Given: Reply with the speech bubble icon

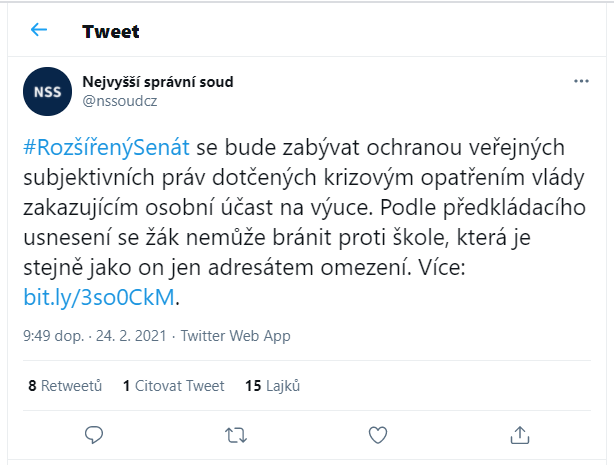Looking at the screenshot, I should (x=94, y=435).
